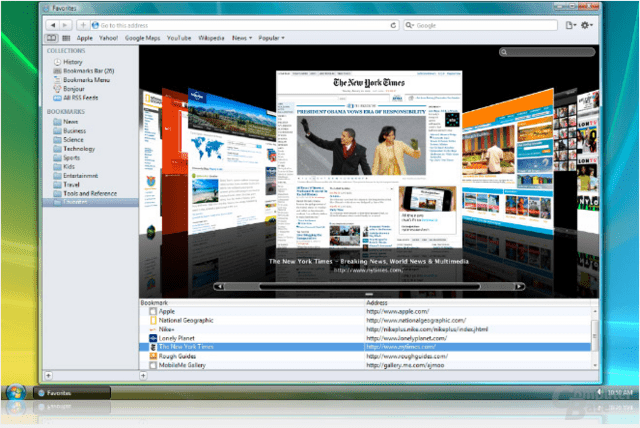Click Favorites taskbar button
640x428 pixels.
72,393
